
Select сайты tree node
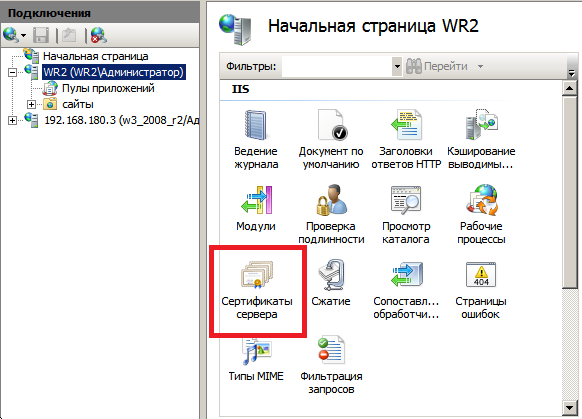(78, 104)
